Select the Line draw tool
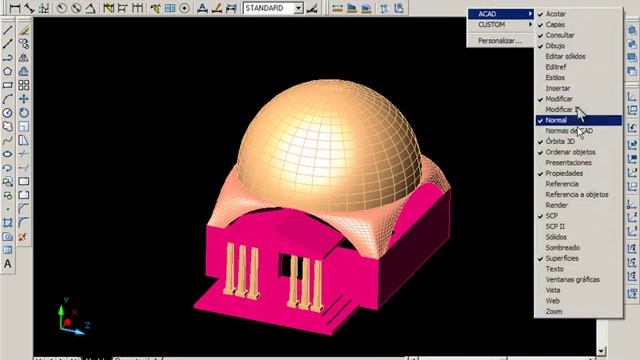Viewport: 640px width, 360px height. coord(7,30)
